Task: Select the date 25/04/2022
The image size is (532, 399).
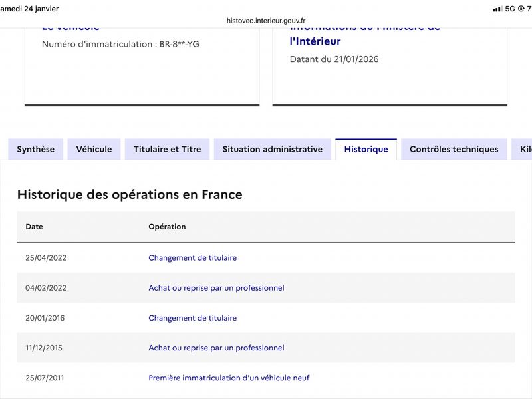Action: point(46,258)
